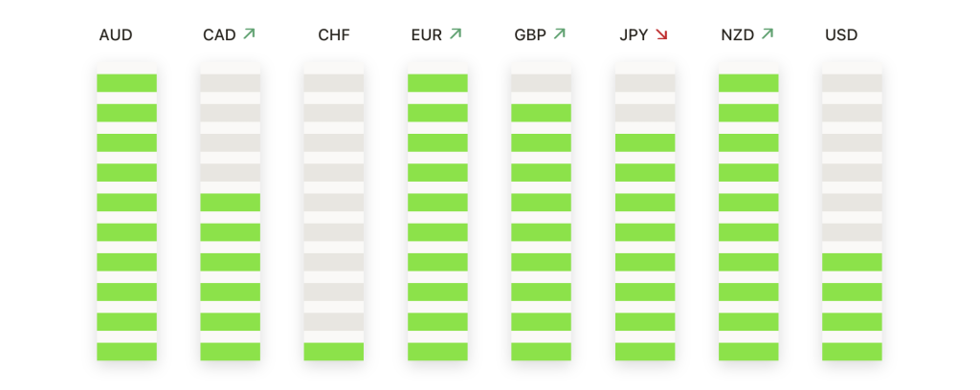The width and height of the screenshot is (980, 390).
Task: Click the bottom green segment of JPY meter
Action: point(645,352)
